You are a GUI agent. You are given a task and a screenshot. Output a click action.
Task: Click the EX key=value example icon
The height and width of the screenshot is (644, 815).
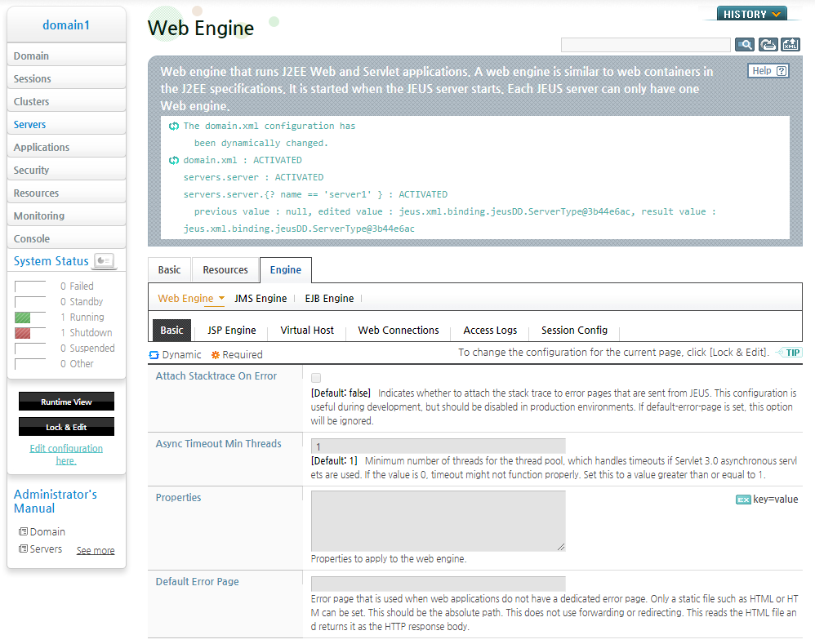[x=743, y=500]
